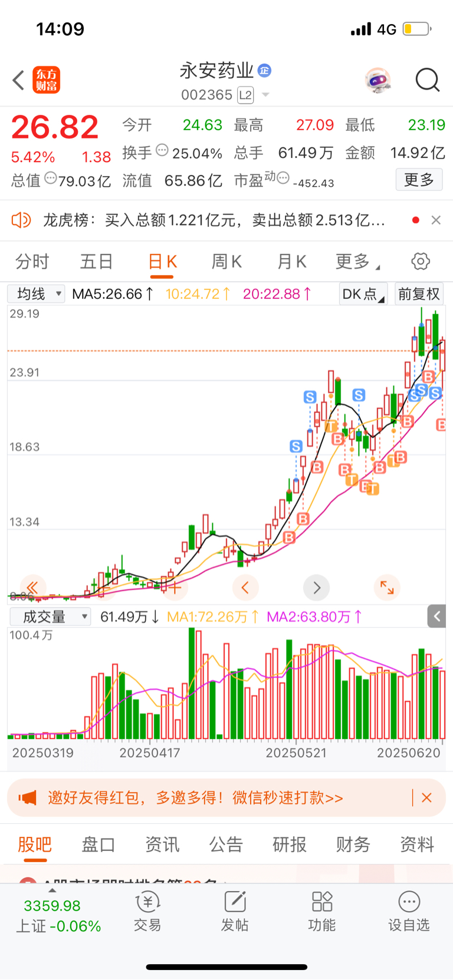Expand the stock code dropdown arrow
The image size is (453, 980).
265,95
